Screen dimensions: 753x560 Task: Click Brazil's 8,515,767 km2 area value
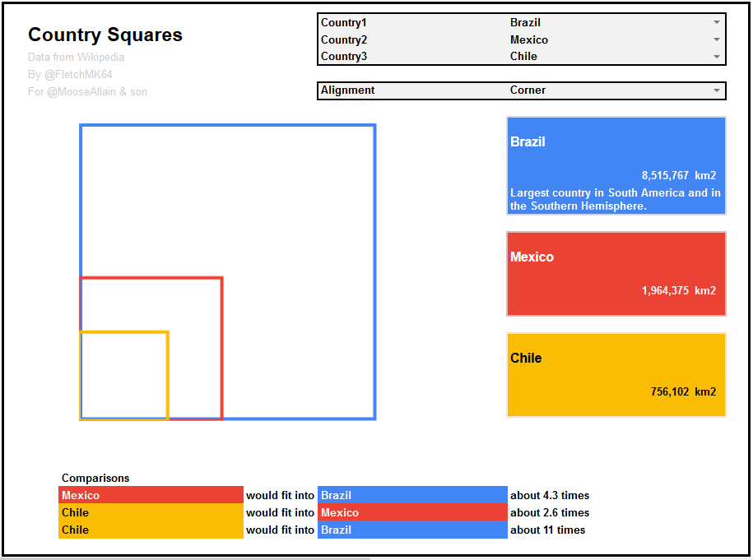tap(679, 176)
